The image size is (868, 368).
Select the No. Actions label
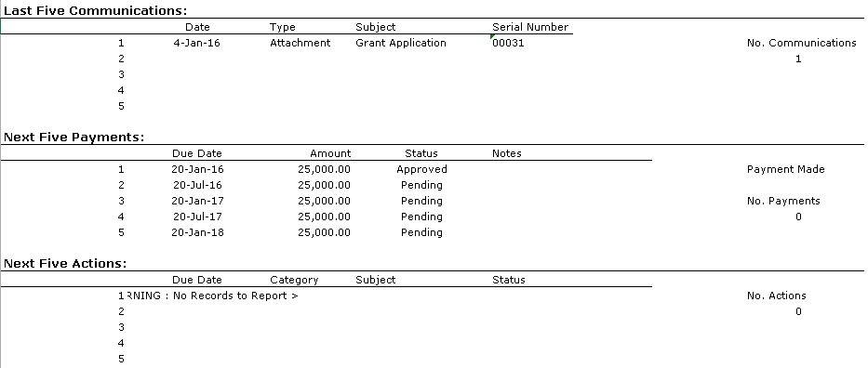[776, 296]
